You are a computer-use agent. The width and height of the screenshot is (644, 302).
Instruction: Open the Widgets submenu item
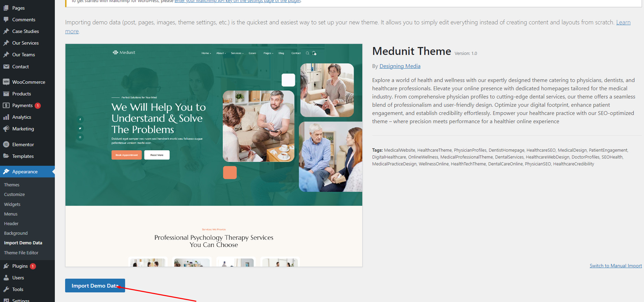click(12, 204)
